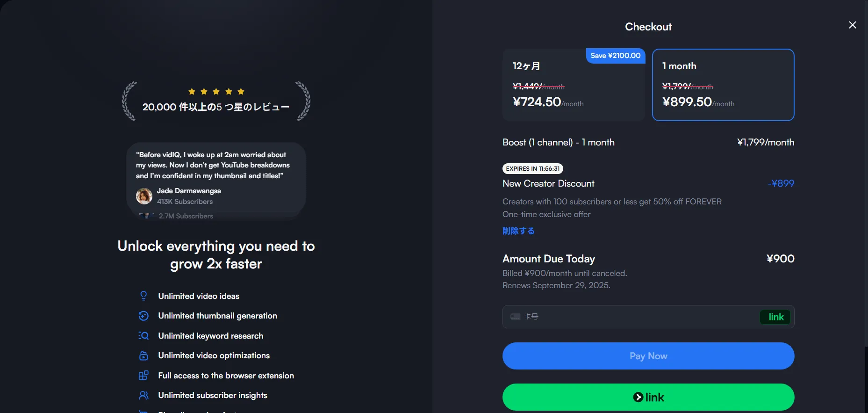Click the link button inside the card field
Image resolution: width=868 pixels, height=413 pixels.
775,317
